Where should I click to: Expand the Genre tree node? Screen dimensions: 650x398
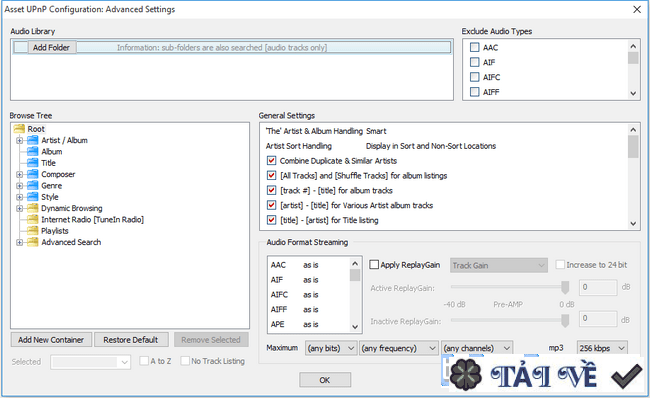(x=19, y=186)
